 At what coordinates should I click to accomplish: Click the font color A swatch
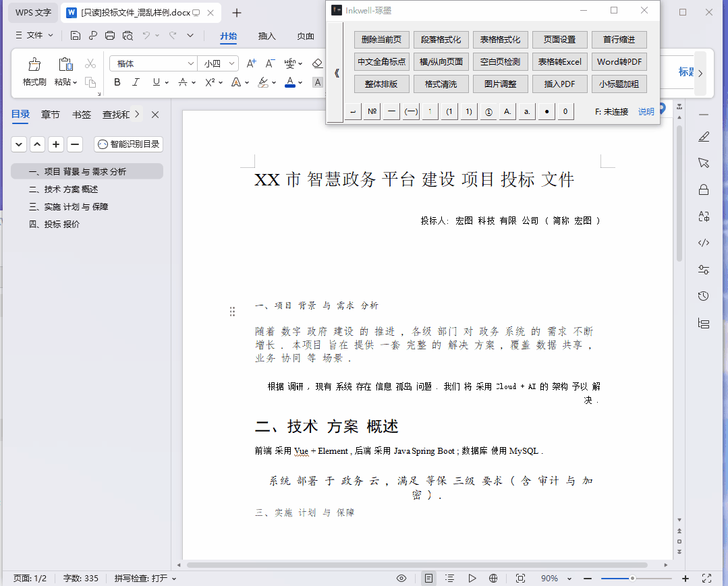tap(290, 82)
